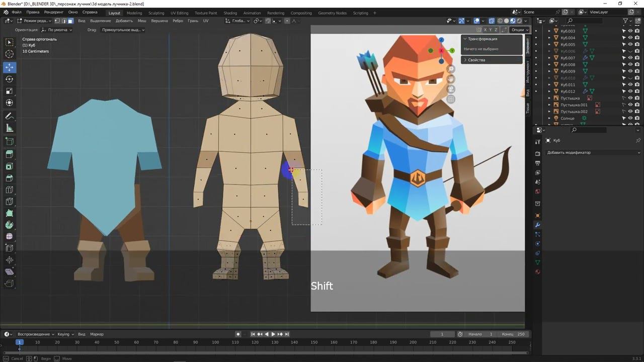Toggle X axis mirror button
This screenshot has height=362, width=644.
click(485, 30)
